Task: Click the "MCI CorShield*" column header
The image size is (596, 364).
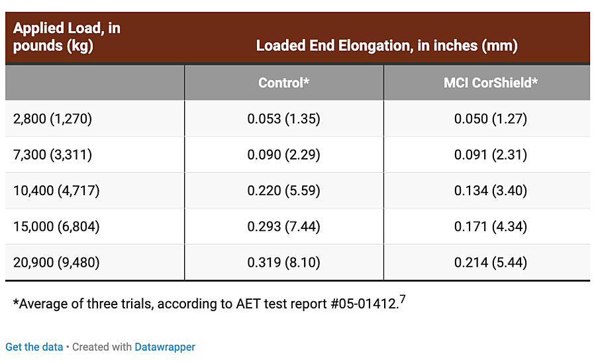Action: pos(490,83)
